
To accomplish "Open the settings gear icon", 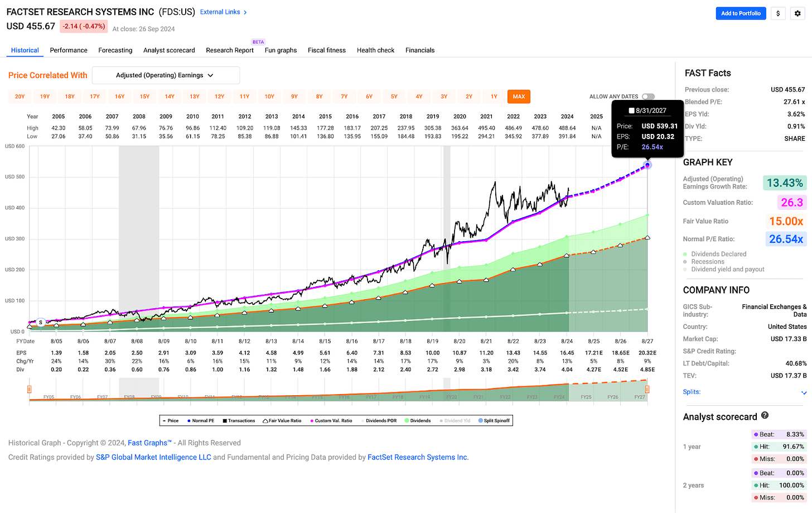I will coord(797,13).
